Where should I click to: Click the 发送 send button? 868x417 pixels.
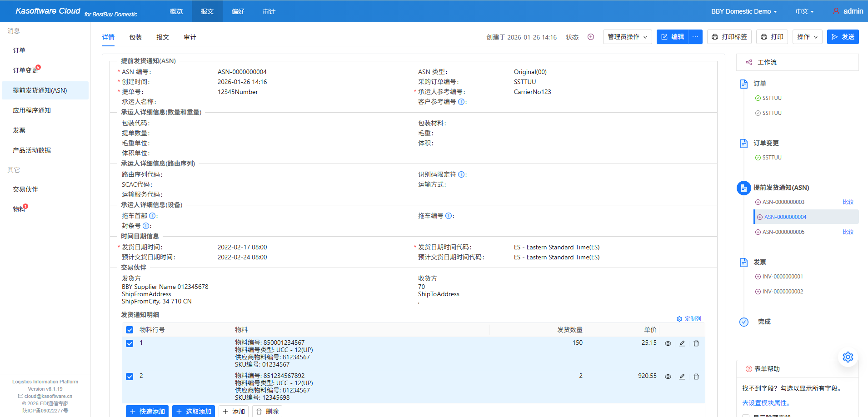tap(843, 37)
